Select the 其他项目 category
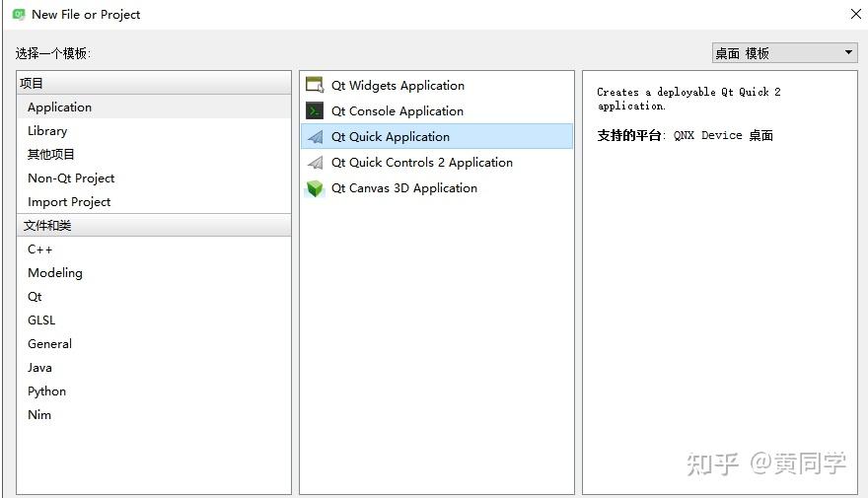The height and width of the screenshot is (498, 868). pyautogui.click(x=153, y=155)
